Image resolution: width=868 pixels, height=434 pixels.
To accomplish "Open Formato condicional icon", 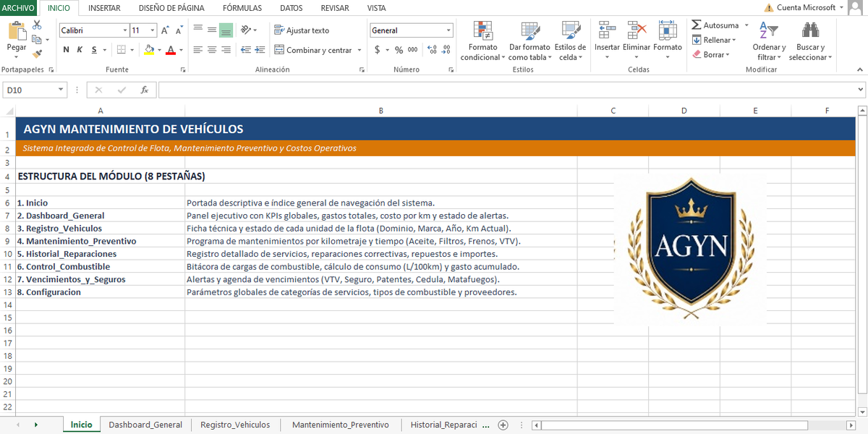I will point(482,30).
